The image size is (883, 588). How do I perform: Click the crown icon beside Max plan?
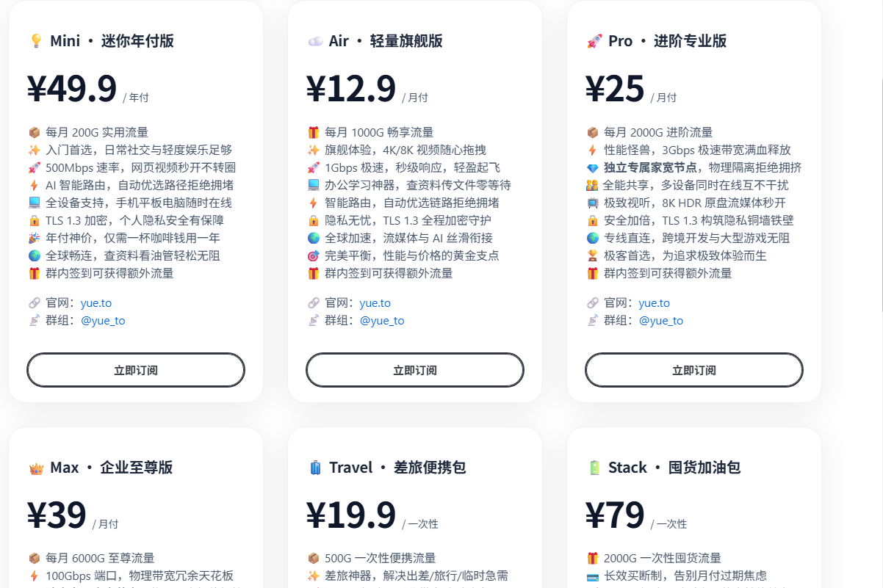tap(35, 468)
